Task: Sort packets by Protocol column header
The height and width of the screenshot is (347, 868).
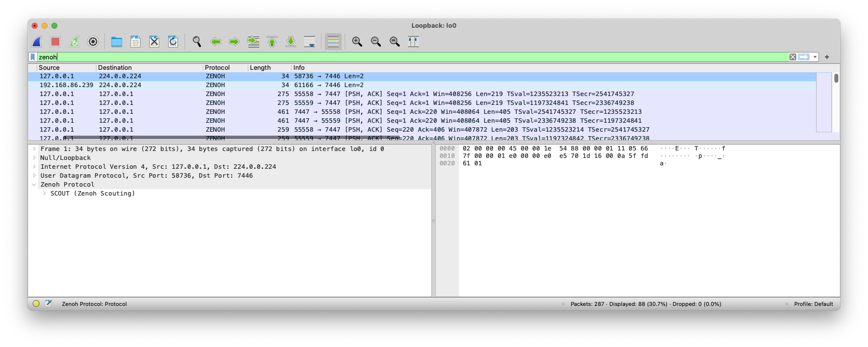Action: [217, 68]
